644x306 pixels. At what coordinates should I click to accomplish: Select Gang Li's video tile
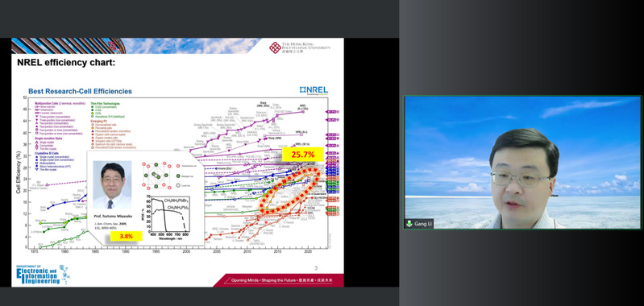pos(522,163)
